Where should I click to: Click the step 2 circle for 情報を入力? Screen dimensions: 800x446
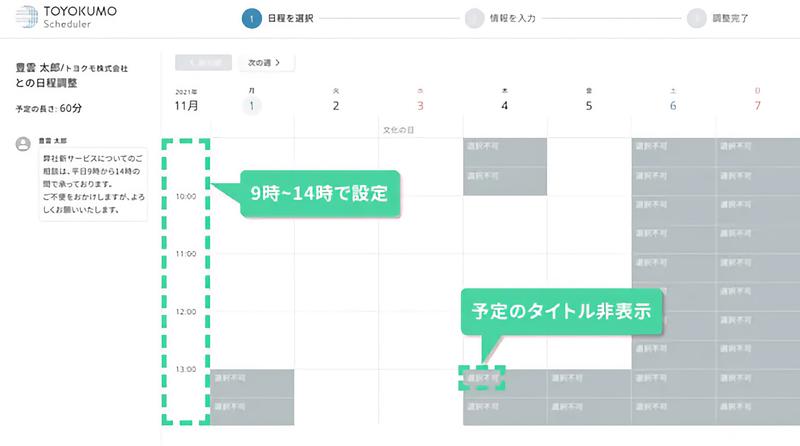(474, 18)
